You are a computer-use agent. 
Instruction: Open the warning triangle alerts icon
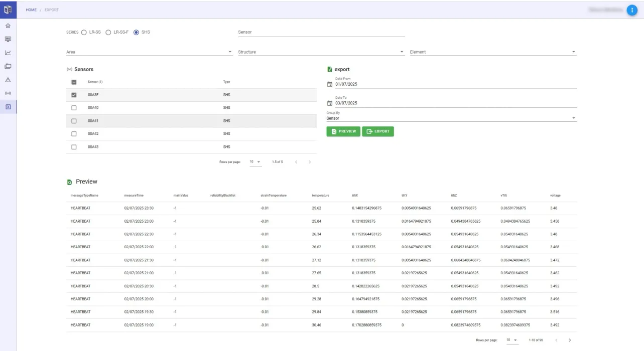8,80
